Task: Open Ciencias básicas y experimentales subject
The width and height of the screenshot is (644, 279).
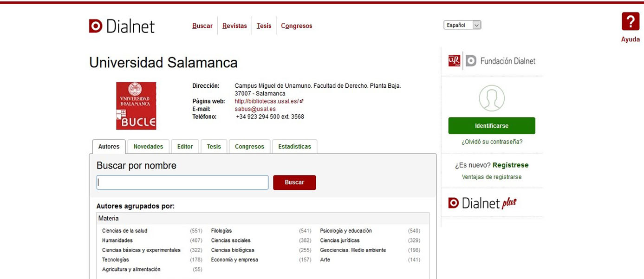Action: click(x=141, y=250)
